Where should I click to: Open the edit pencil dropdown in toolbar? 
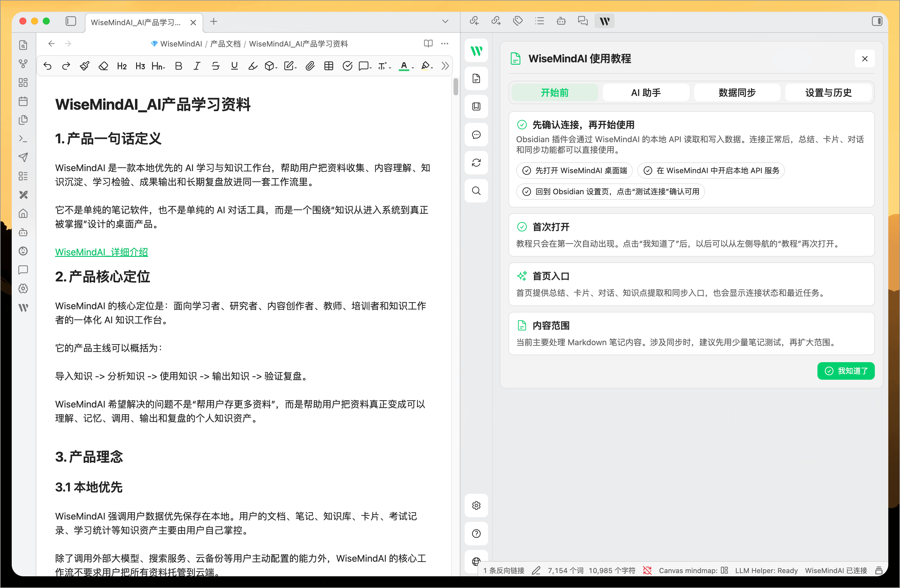[290, 66]
